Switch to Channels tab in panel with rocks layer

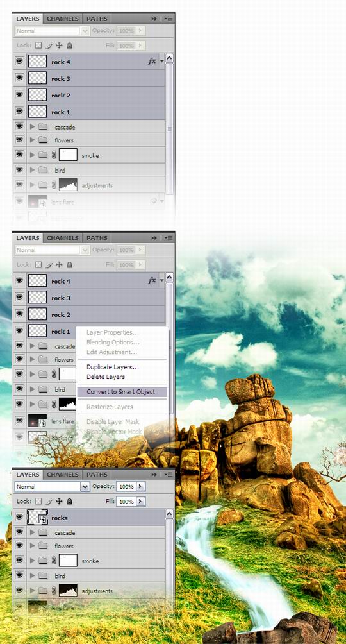pyautogui.click(x=62, y=475)
